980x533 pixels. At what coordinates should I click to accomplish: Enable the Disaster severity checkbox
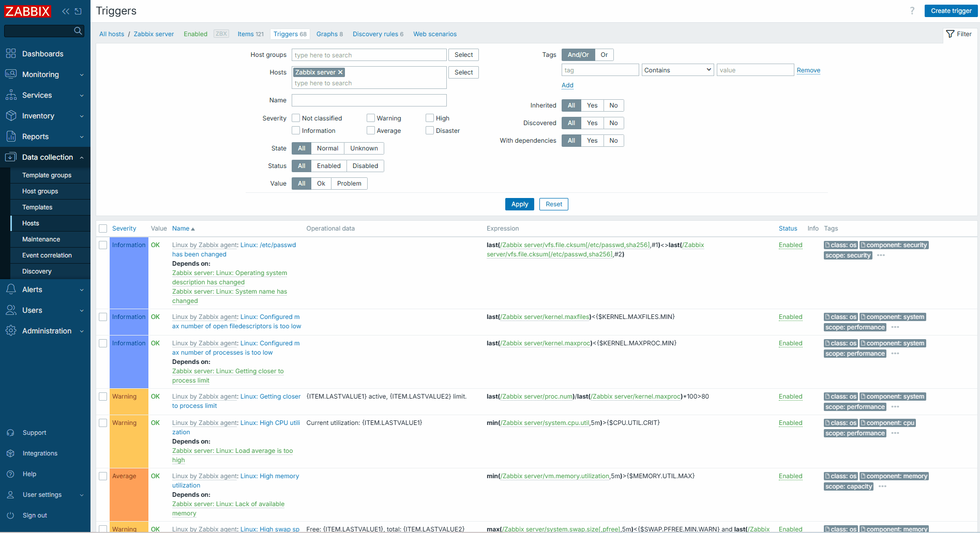(x=430, y=131)
